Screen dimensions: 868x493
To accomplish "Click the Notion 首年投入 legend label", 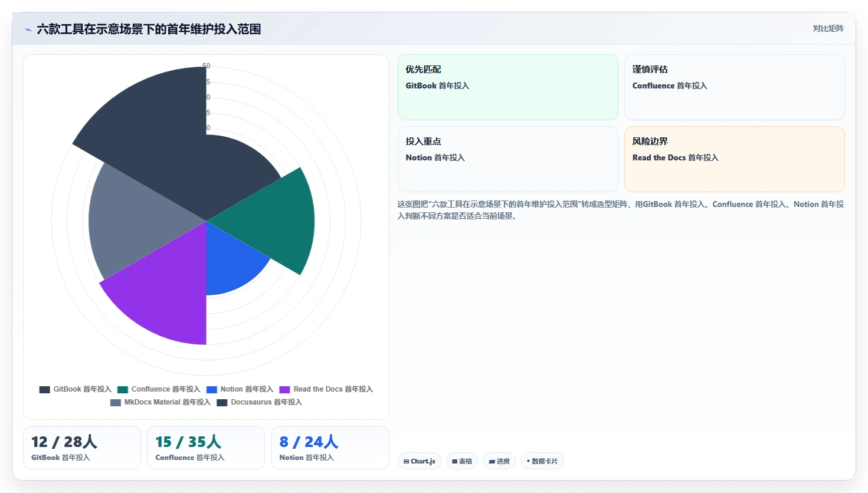I will (x=247, y=389).
